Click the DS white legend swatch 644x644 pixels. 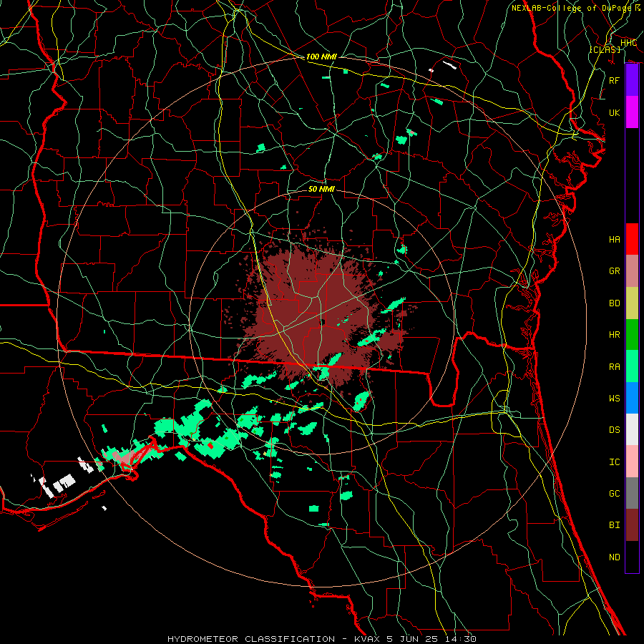pos(632,429)
